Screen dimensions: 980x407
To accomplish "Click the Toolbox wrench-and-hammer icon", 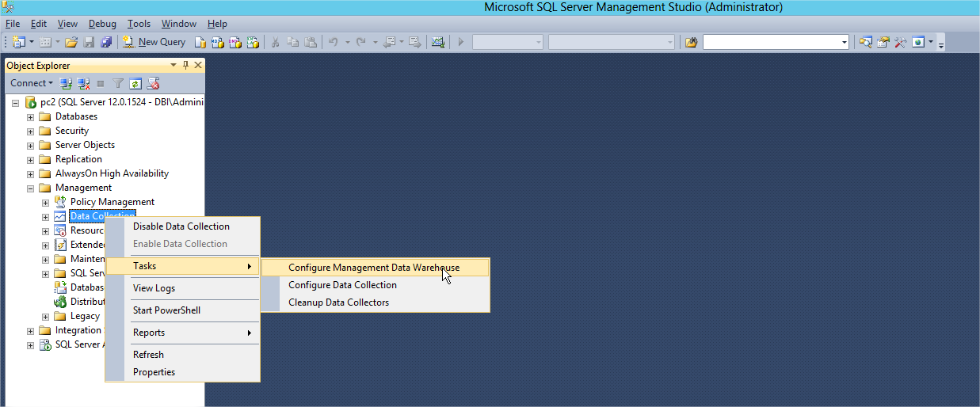I will coord(901,42).
